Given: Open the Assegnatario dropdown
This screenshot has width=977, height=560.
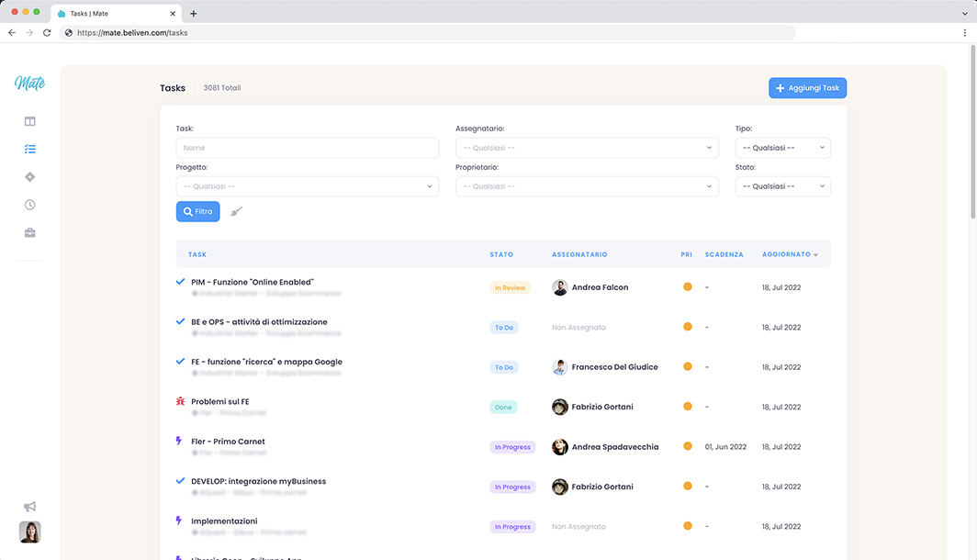Looking at the screenshot, I should [587, 148].
